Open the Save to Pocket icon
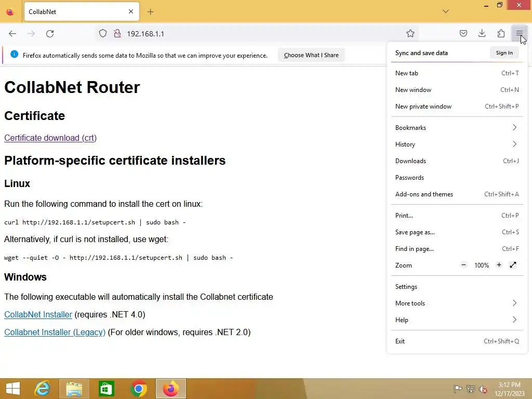Viewport: 532px width, 399px height. pyautogui.click(x=463, y=33)
